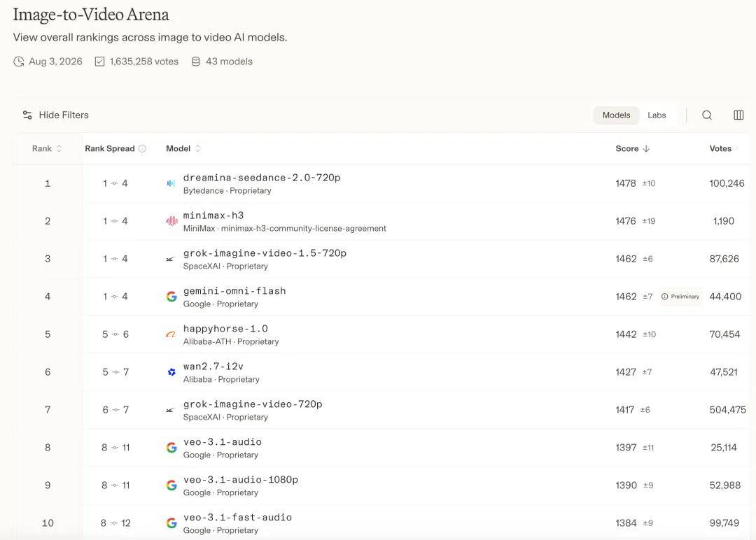This screenshot has height=540, width=756.
Task: Sort by the Model column
Action: (183, 148)
